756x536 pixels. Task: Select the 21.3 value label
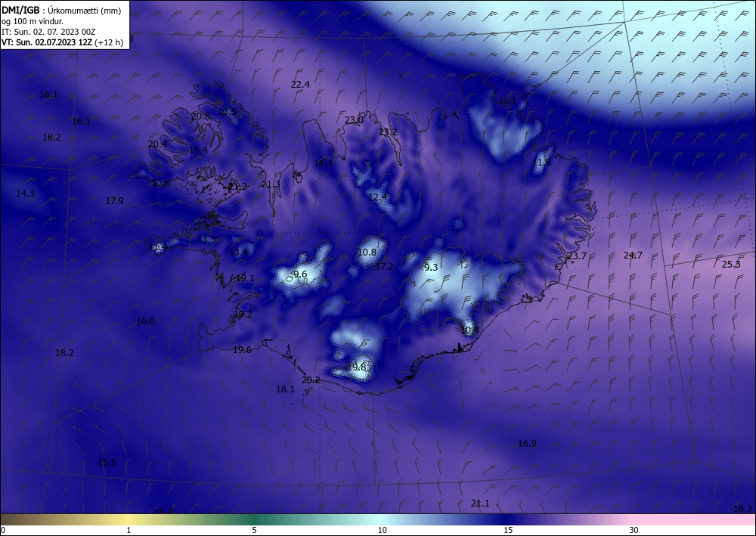(x=271, y=184)
